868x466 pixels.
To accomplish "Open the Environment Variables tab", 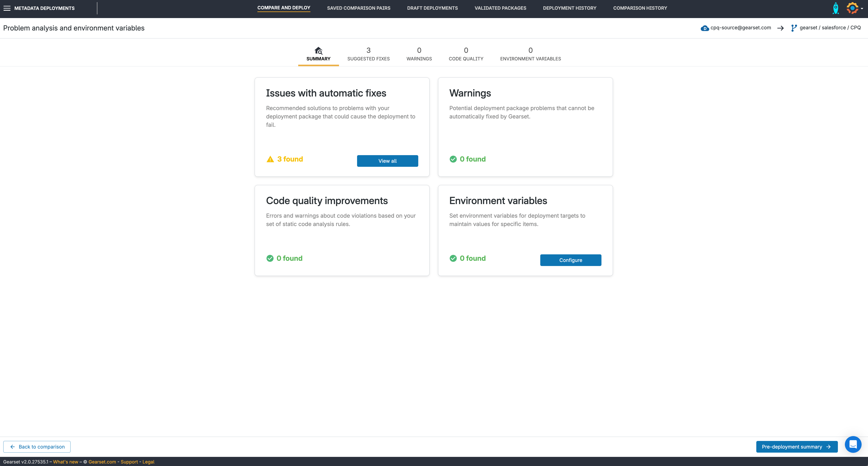I will (530, 54).
